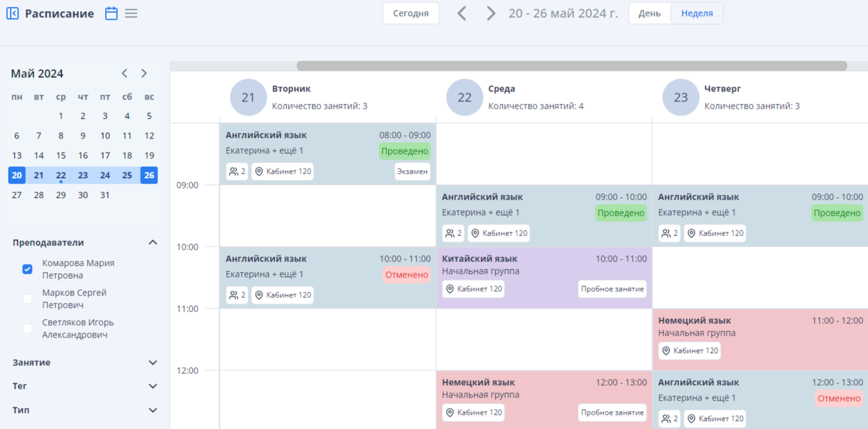Screen dimensions: 868x429
Task: Click the previous month chevron in the mini calendar
Action: click(124, 73)
